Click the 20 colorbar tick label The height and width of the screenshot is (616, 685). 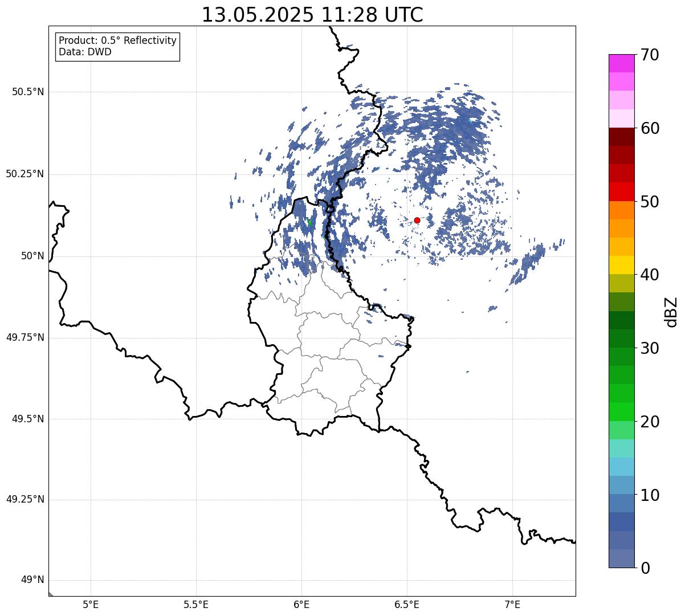(x=650, y=422)
